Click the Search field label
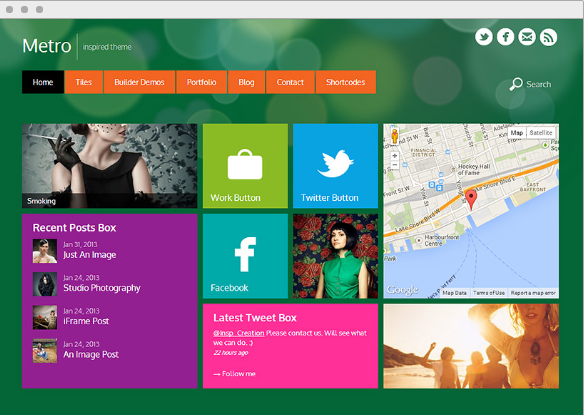586x415 pixels. coord(539,84)
